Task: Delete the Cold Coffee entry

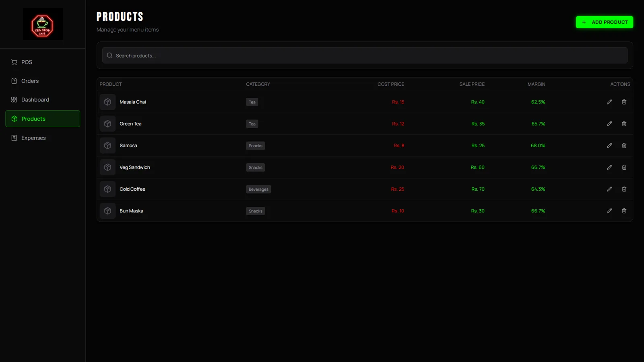Action: point(624,189)
